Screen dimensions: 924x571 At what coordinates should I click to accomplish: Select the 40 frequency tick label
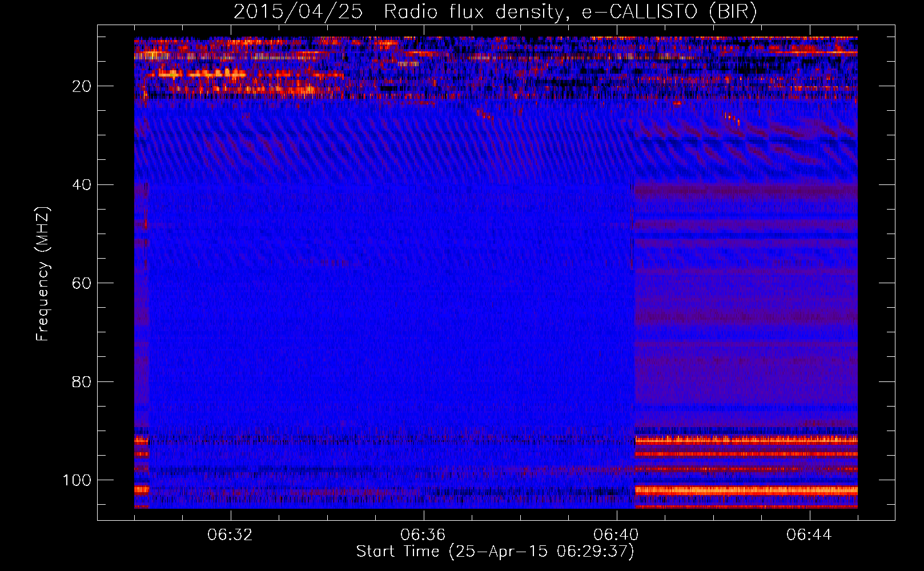click(x=82, y=185)
